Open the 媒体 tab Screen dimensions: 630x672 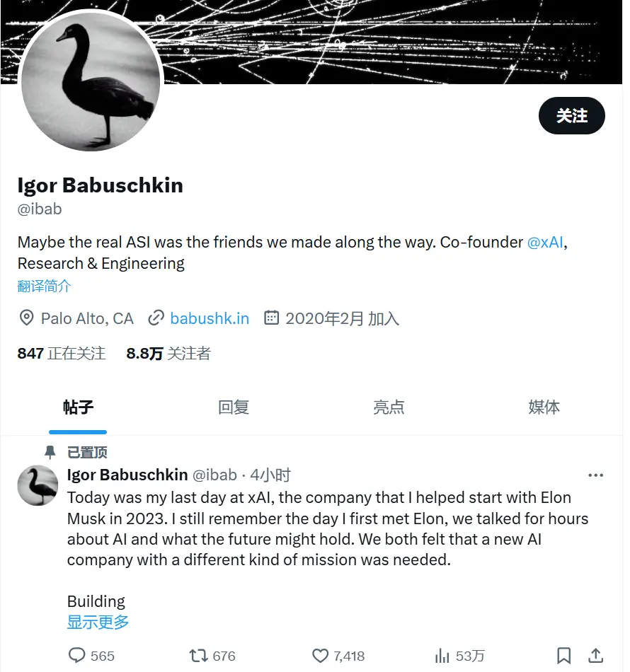tap(544, 407)
